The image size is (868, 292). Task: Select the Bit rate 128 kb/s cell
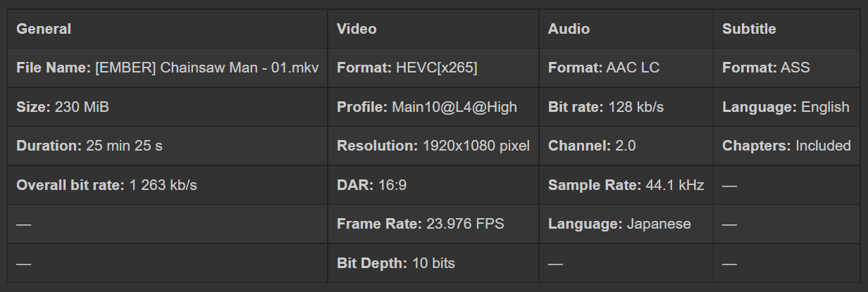[x=606, y=107]
